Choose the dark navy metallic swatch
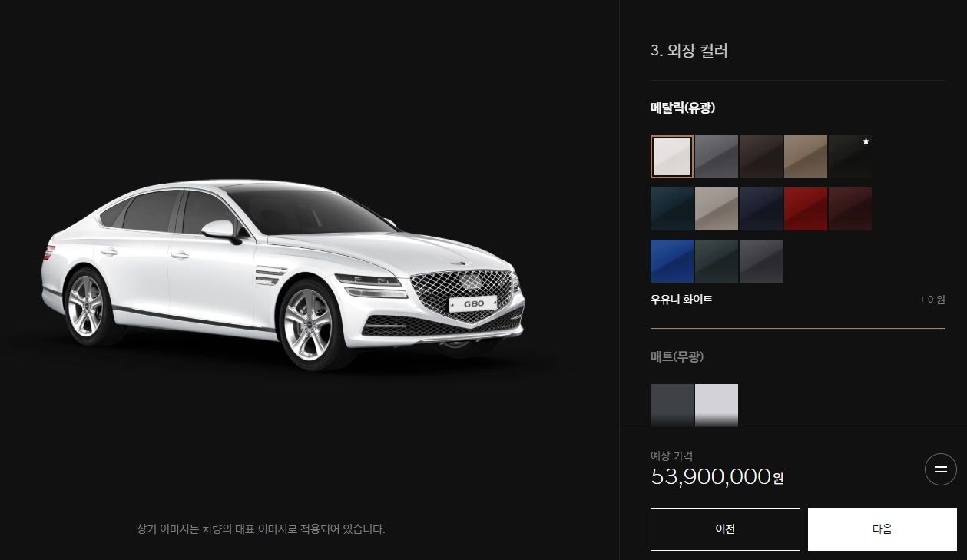Image resolution: width=967 pixels, height=560 pixels. (x=761, y=209)
